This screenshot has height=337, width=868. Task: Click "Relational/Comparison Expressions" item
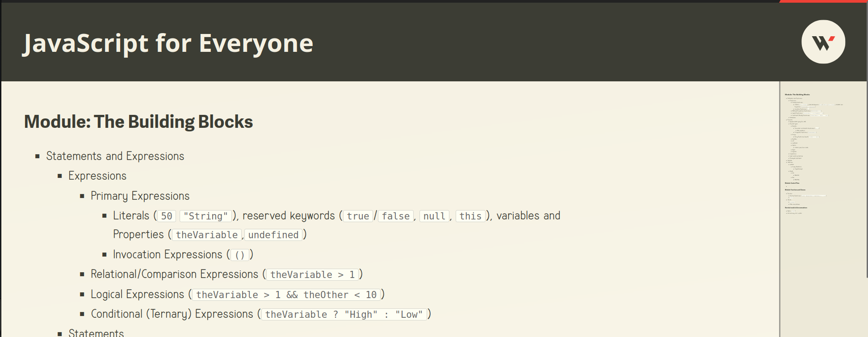pos(174,274)
